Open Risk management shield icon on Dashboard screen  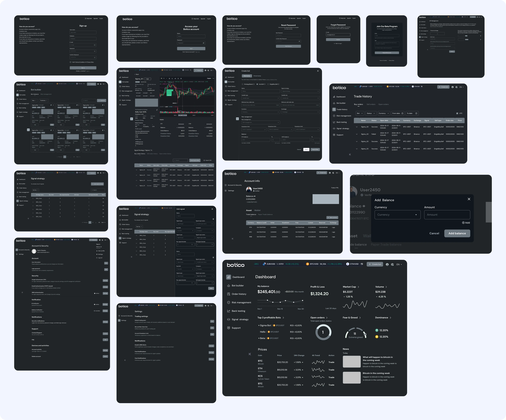click(228, 302)
